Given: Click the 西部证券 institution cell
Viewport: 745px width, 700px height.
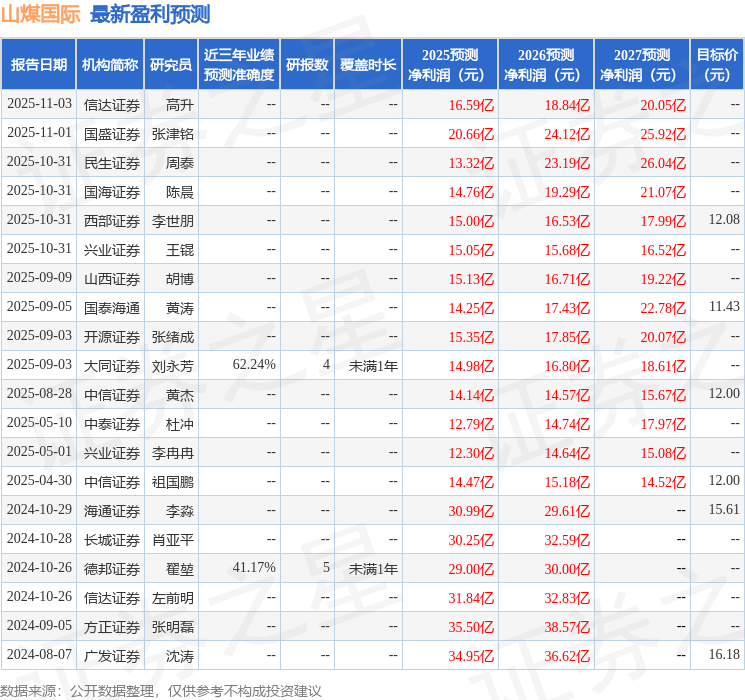Looking at the screenshot, I should point(112,221).
